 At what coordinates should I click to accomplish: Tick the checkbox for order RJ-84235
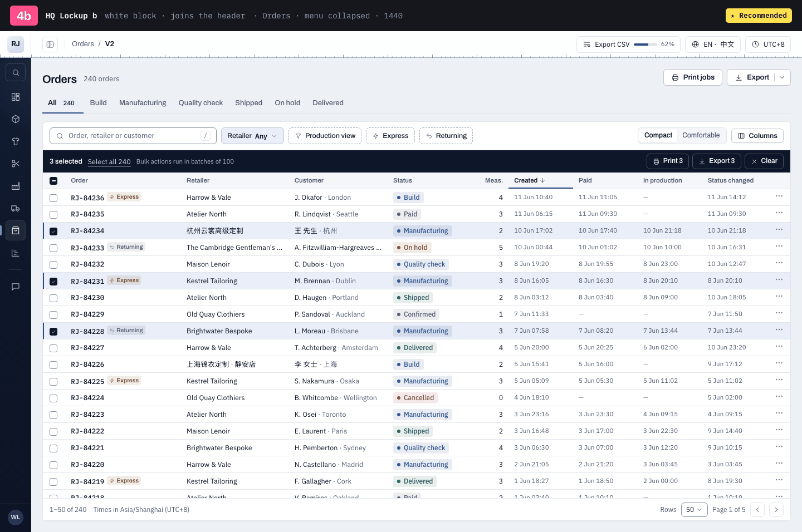pyautogui.click(x=53, y=215)
